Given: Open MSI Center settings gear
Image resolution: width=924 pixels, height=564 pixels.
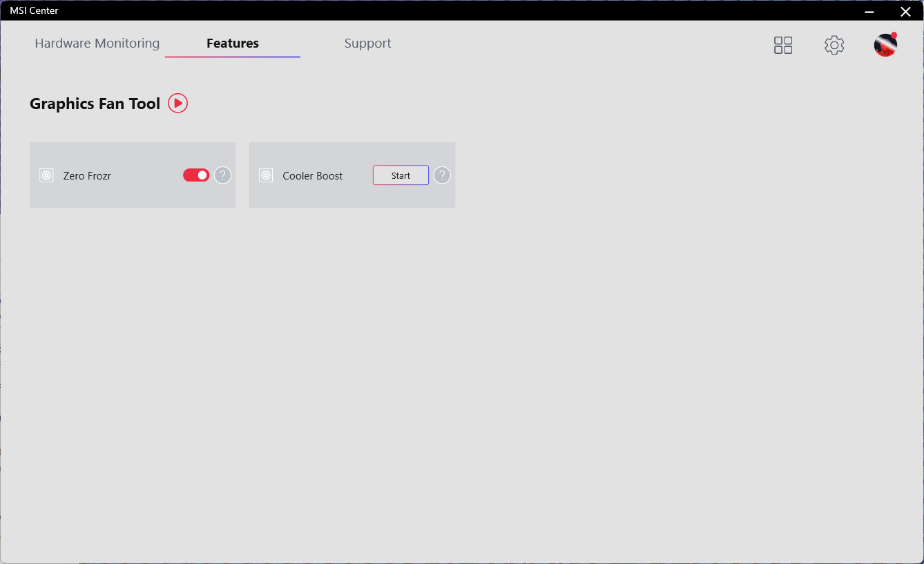Looking at the screenshot, I should pos(834,46).
